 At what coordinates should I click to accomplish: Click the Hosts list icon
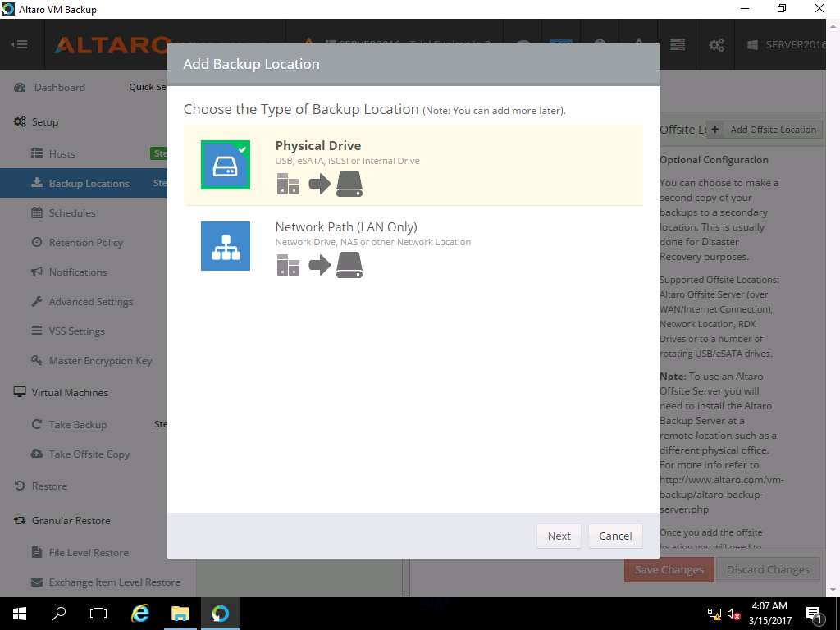pos(37,153)
